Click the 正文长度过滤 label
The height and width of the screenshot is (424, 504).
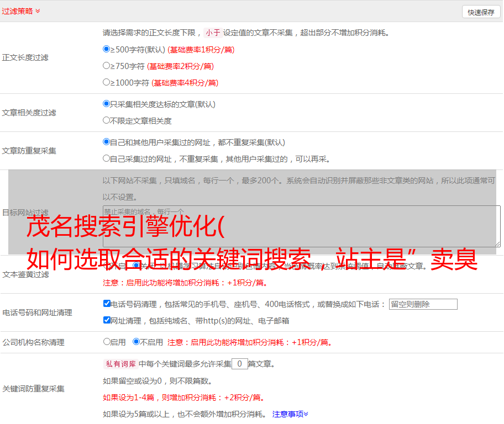click(25, 57)
